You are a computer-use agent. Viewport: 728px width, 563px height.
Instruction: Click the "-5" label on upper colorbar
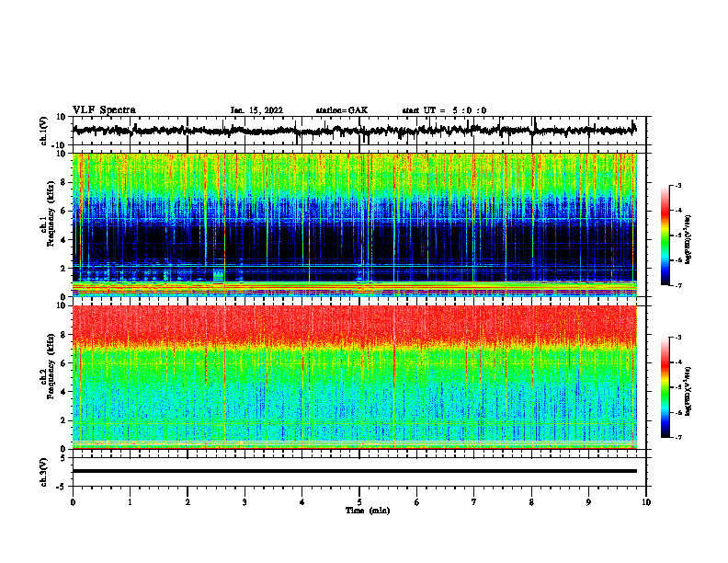pyautogui.click(x=677, y=236)
